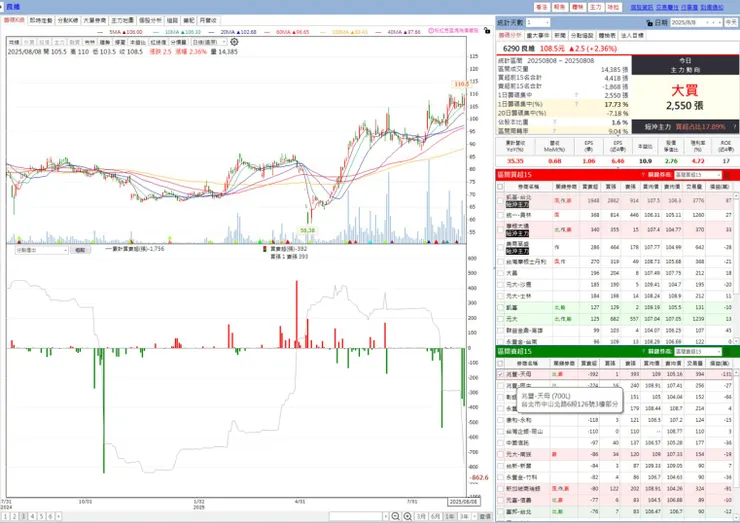Click the lock icon beside 日期

point(649,23)
